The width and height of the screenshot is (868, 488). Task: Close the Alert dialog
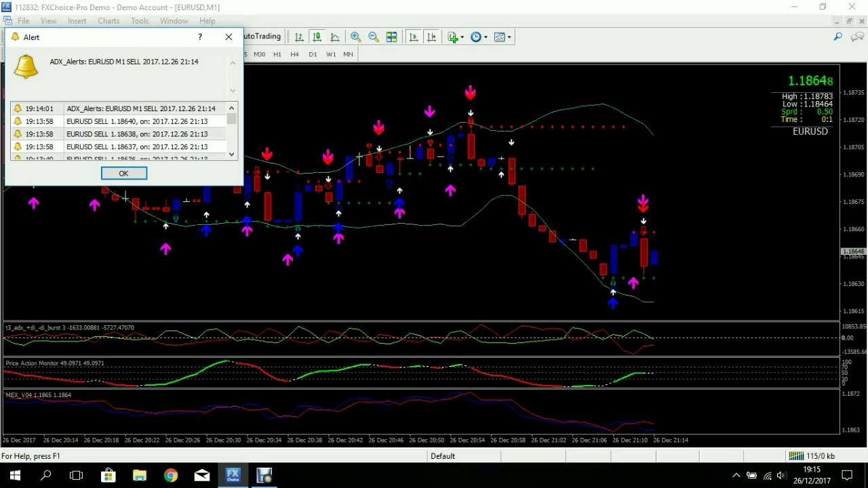coord(229,37)
